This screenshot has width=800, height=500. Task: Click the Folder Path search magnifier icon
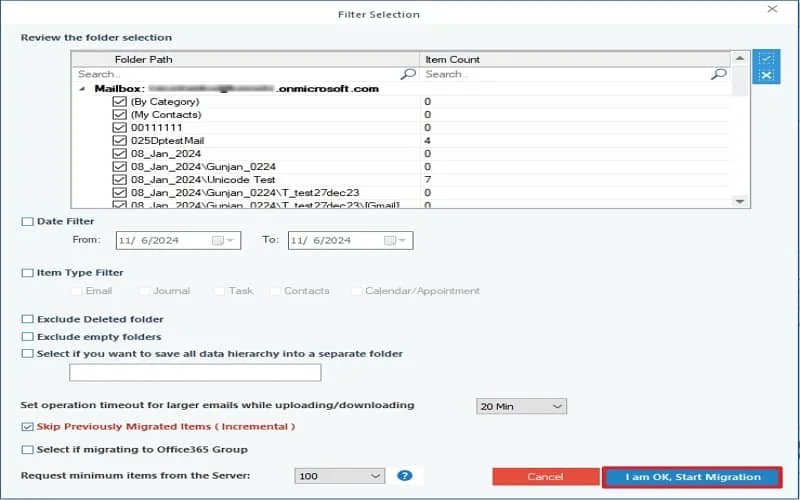[408, 74]
